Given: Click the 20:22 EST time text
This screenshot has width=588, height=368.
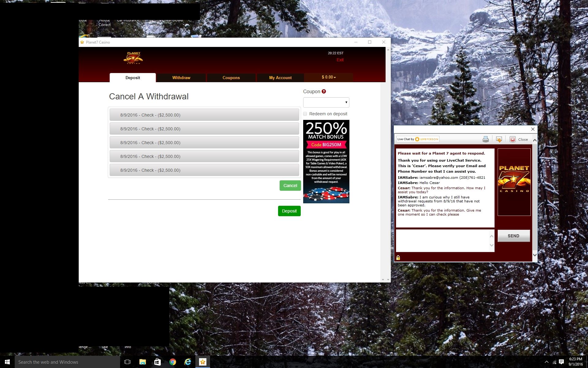Looking at the screenshot, I should click(x=335, y=53).
